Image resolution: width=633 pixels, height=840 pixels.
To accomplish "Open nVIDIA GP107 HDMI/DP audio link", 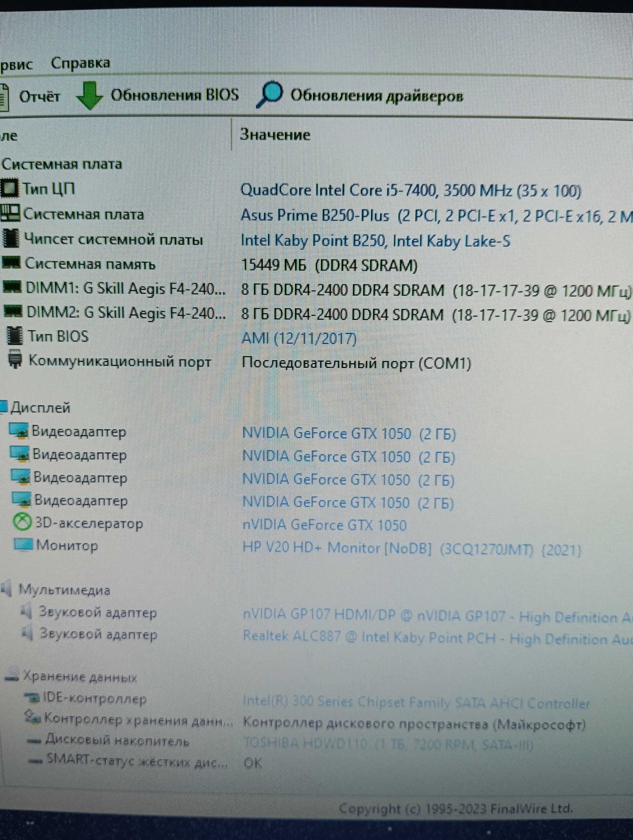I will [438, 616].
